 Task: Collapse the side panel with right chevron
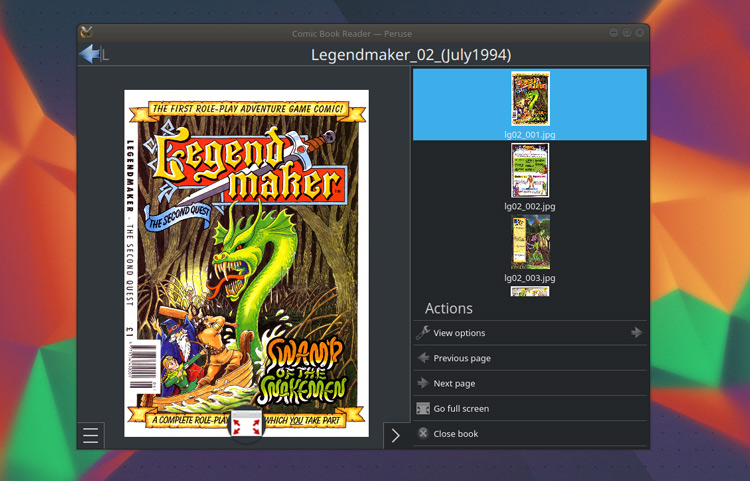coord(396,435)
